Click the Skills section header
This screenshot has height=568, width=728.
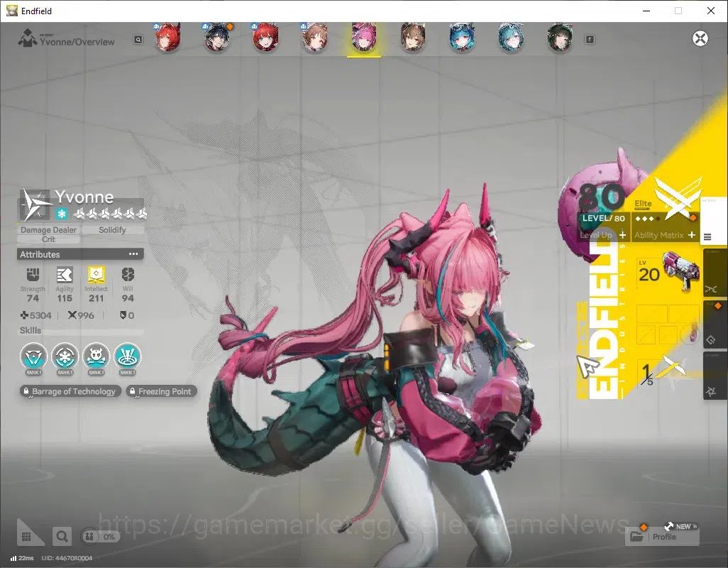[x=31, y=330]
